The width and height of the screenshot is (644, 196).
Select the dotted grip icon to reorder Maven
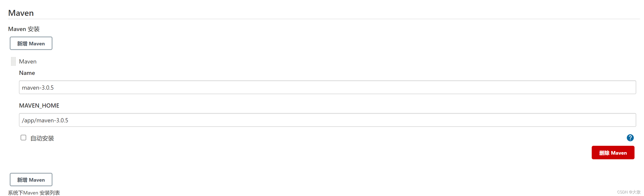13,61
